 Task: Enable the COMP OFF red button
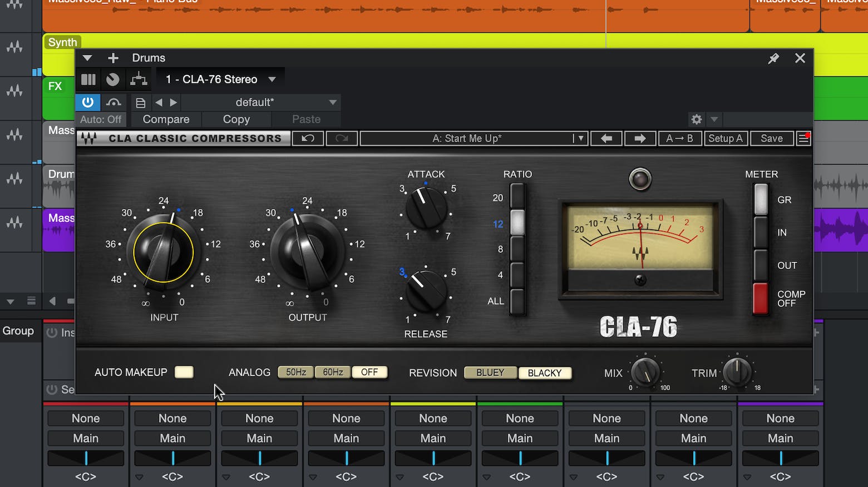pyautogui.click(x=760, y=299)
